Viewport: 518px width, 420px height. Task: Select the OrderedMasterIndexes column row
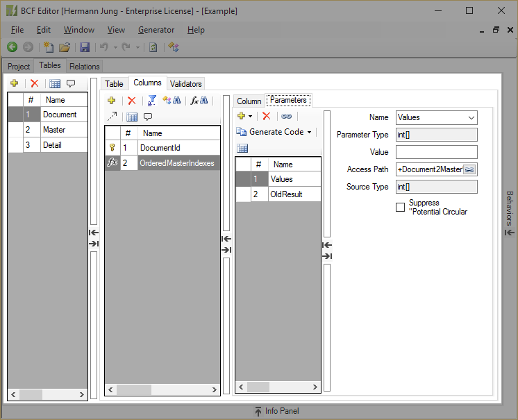(162, 162)
